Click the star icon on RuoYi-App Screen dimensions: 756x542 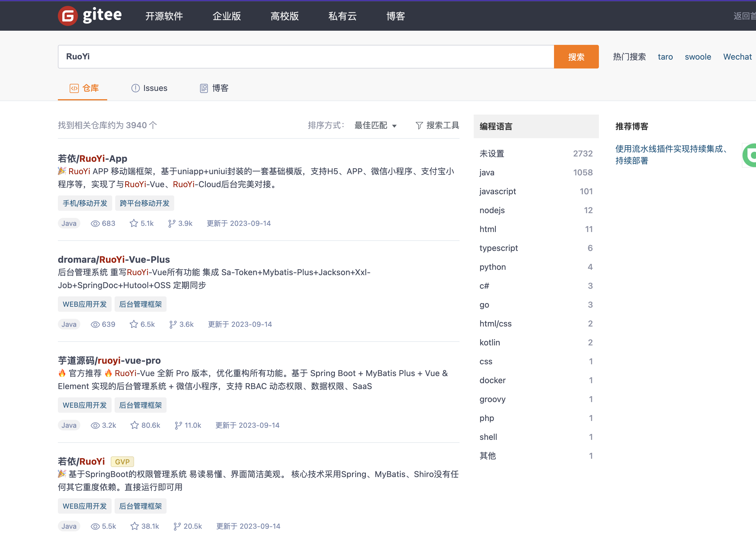134,223
